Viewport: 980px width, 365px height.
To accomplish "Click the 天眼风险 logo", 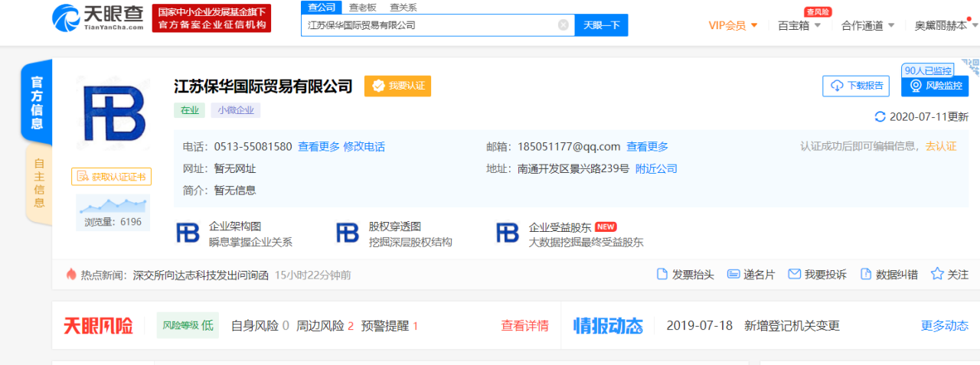I will click(x=98, y=326).
